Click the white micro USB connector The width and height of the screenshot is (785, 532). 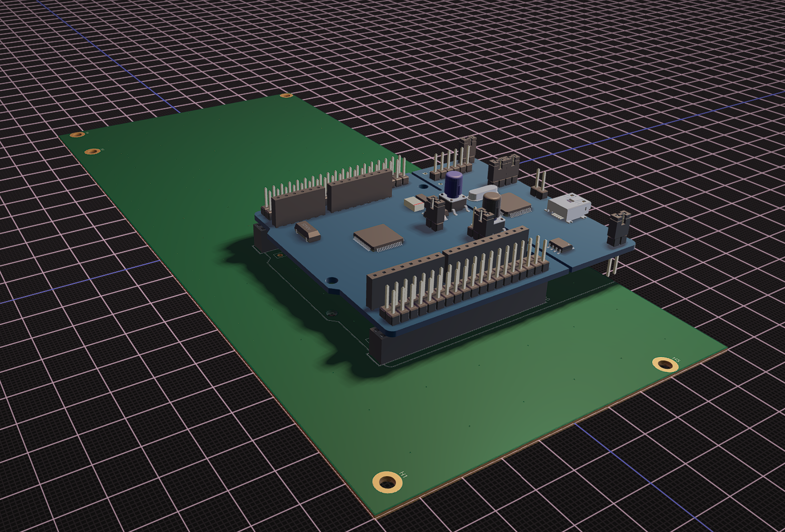(569, 207)
